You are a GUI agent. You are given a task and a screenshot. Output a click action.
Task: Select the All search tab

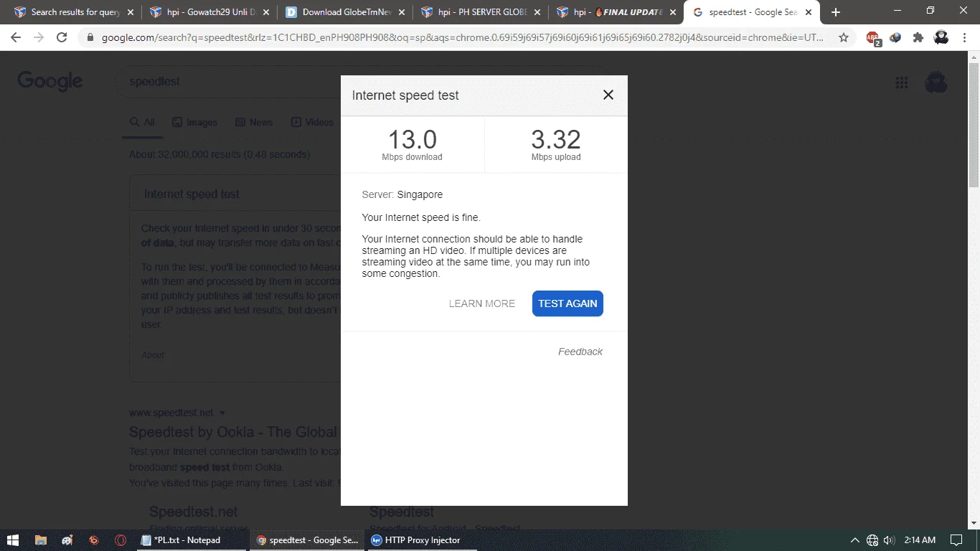tap(142, 122)
